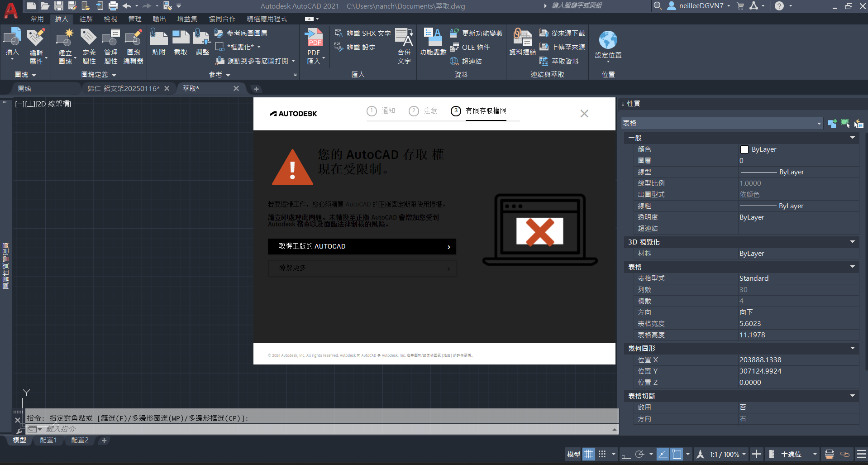Switch to the 配置1 layout tab
This screenshot has height=465, width=868.
click(48, 440)
